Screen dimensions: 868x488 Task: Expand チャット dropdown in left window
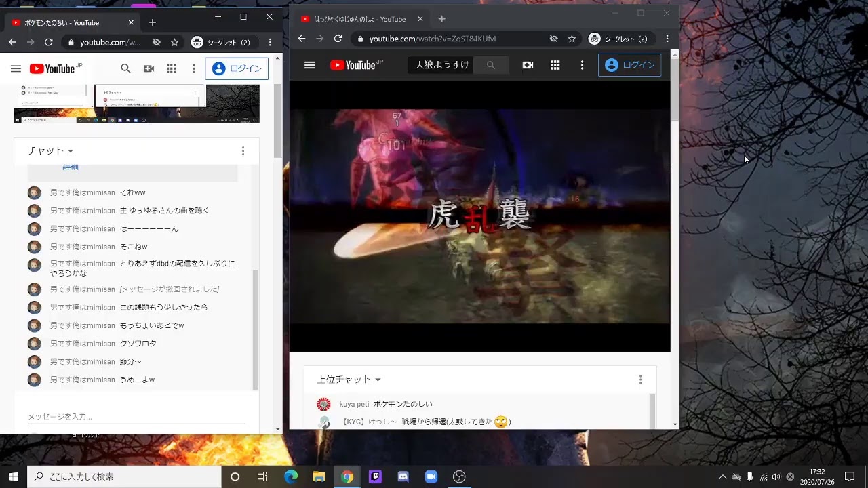click(x=50, y=150)
